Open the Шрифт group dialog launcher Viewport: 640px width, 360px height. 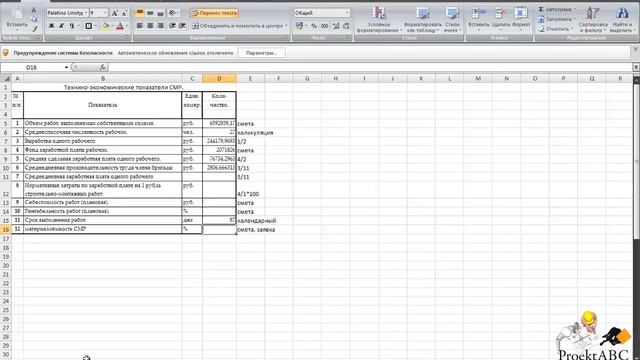(127, 38)
